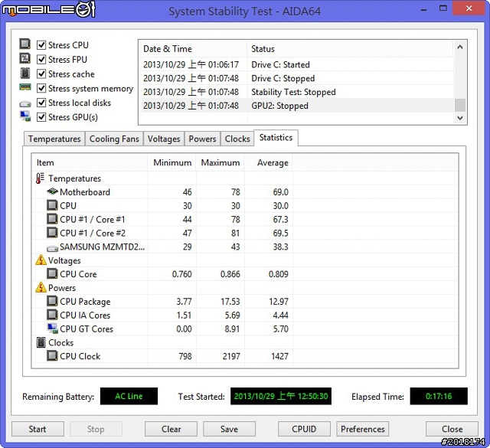
Task: Open the Cooling Fans tab
Action: (x=114, y=139)
